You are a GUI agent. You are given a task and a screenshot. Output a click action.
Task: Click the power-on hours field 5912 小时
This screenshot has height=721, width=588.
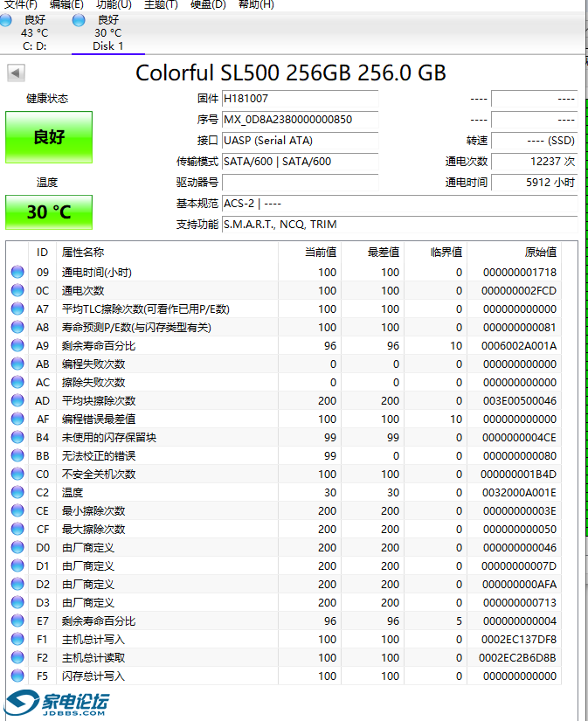tap(534, 183)
